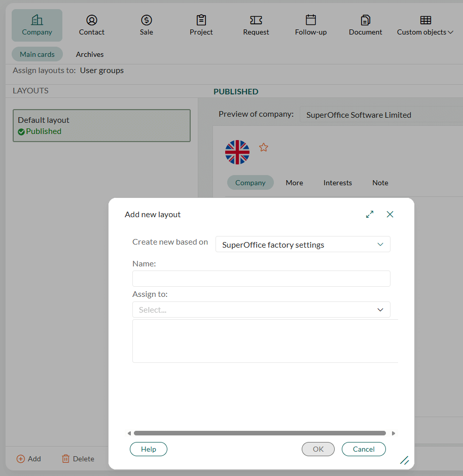Select the Request ticket icon
Image resolution: width=463 pixels, height=476 pixels.
(x=256, y=20)
